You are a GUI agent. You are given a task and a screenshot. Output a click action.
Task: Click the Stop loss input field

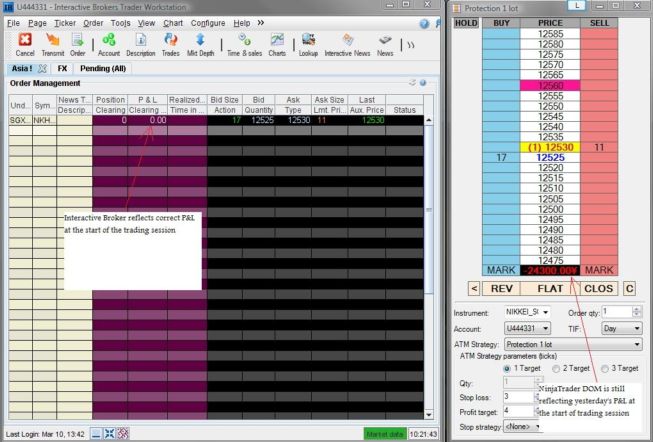pyautogui.click(x=519, y=397)
